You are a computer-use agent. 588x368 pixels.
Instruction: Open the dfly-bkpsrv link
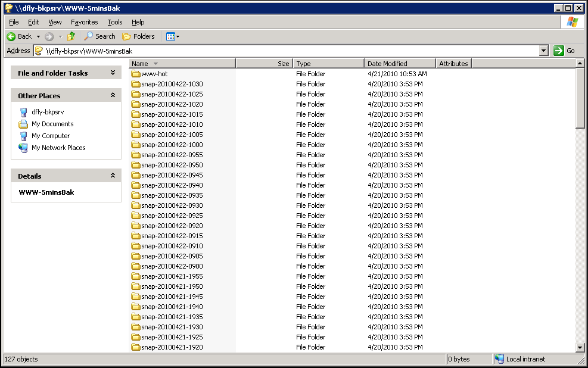(x=48, y=112)
